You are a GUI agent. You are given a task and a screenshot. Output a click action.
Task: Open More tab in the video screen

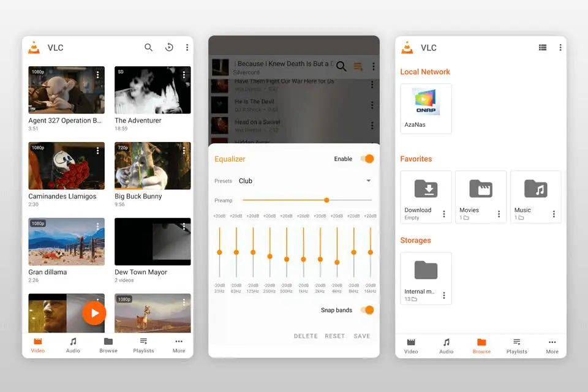click(x=179, y=345)
